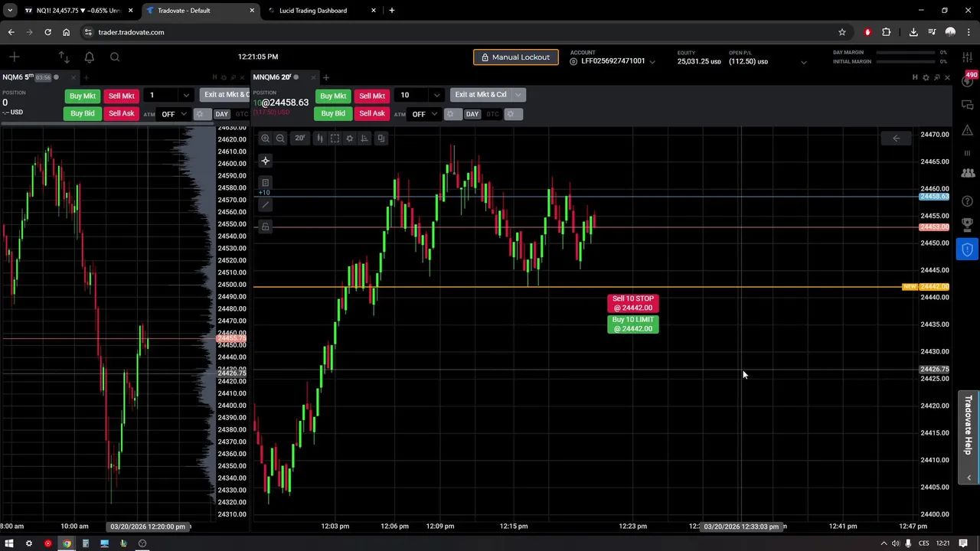
Task: Add a new tab next to NQM6
Action: [86, 77]
